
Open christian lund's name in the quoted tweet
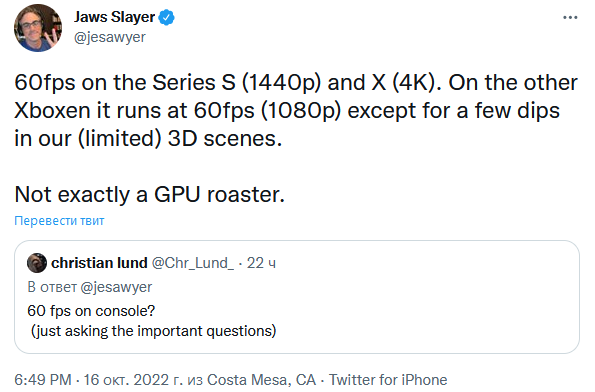[x=99, y=263]
